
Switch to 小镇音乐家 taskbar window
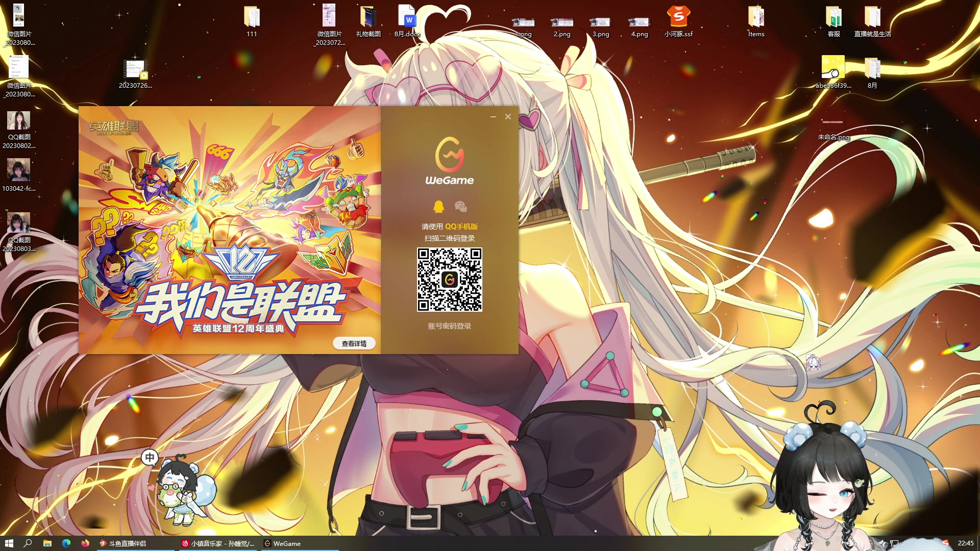click(x=219, y=543)
